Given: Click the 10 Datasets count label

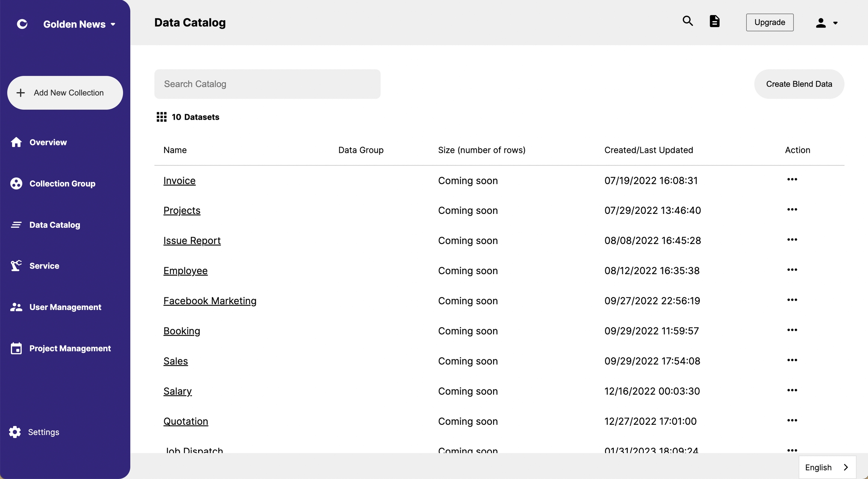Looking at the screenshot, I should tap(196, 117).
